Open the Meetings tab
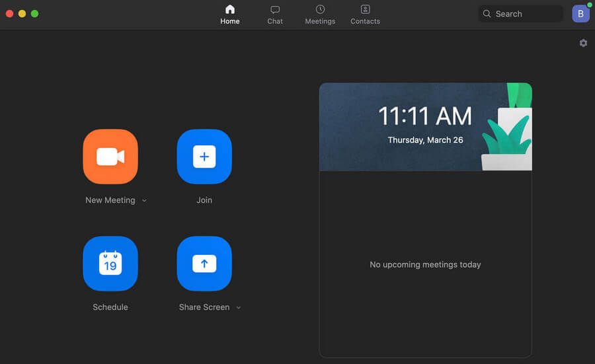Image resolution: width=595 pixels, height=364 pixels. tap(320, 15)
